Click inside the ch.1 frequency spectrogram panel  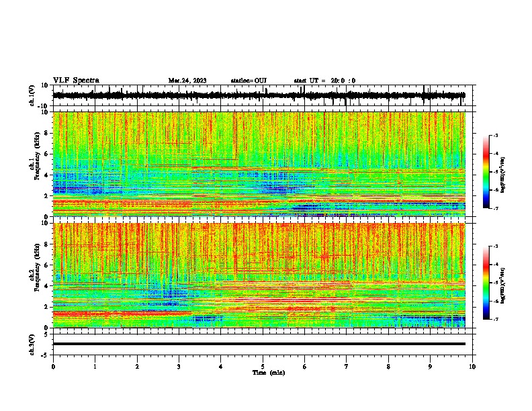[262, 164]
